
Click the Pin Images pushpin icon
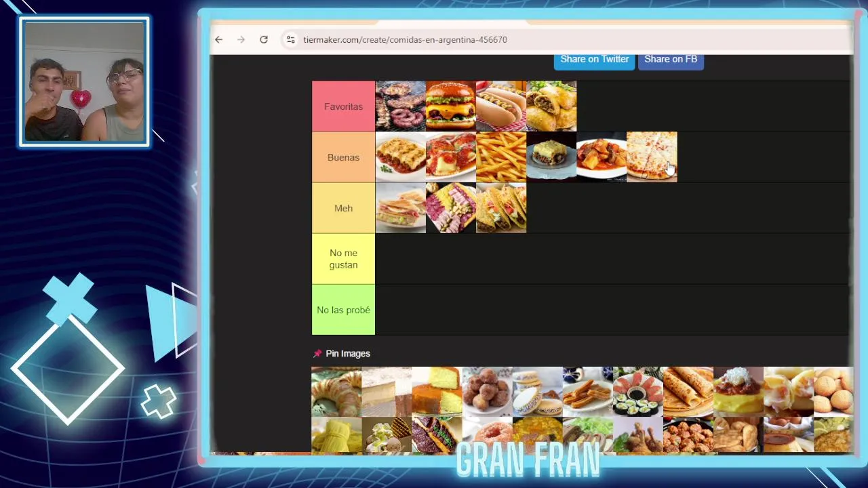coord(317,354)
